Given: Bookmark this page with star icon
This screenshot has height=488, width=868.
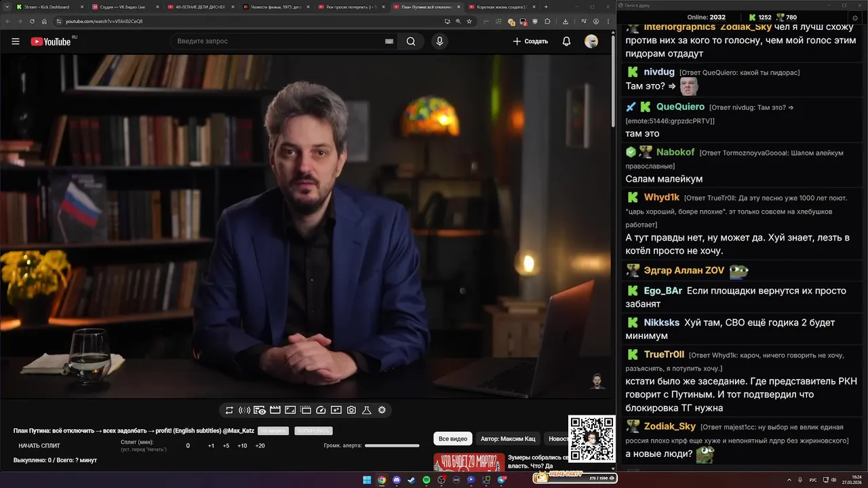Looking at the screenshot, I should [x=469, y=21].
